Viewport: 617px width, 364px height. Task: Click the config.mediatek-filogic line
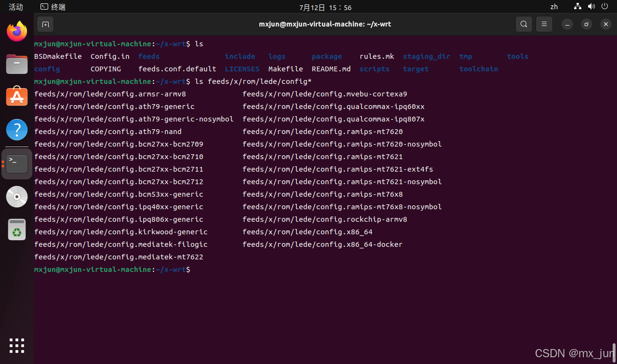(121, 244)
